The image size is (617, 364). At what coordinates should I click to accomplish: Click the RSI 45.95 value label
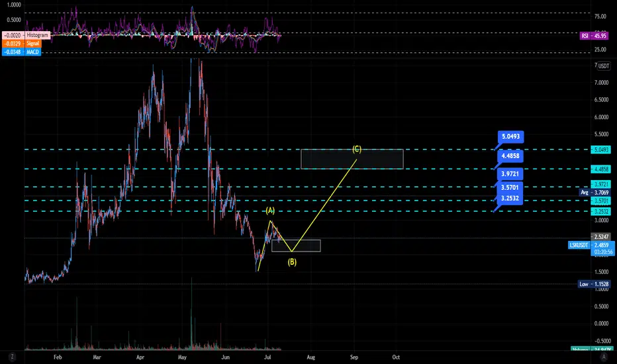594,36
